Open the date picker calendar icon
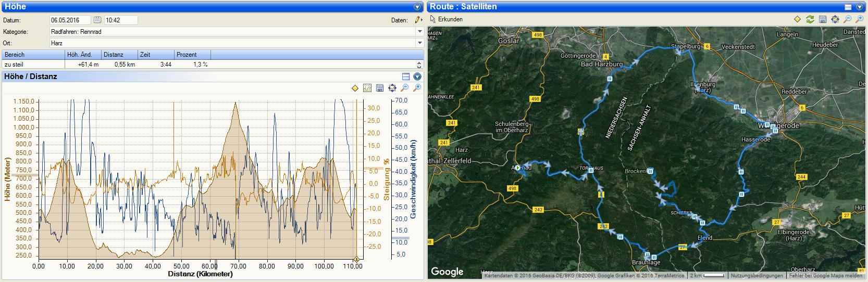This screenshot has width=868, height=282. [97, 20]
